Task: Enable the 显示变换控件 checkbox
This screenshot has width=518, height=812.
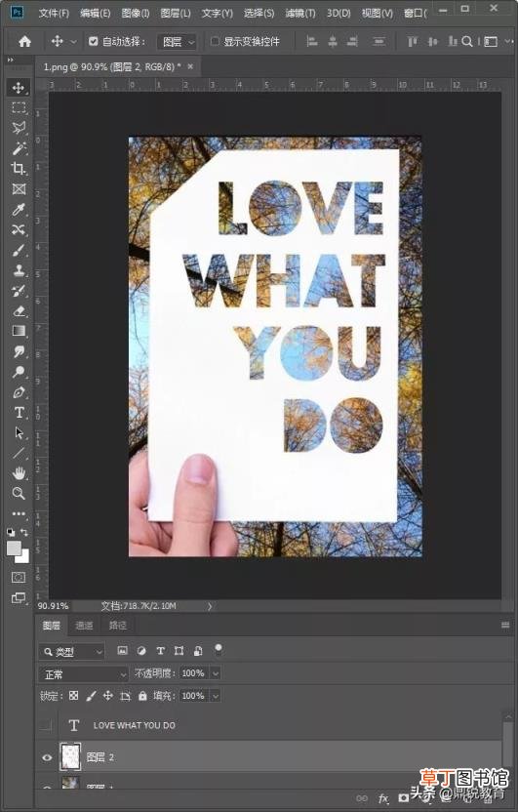Action: click(x=215, y=41)
